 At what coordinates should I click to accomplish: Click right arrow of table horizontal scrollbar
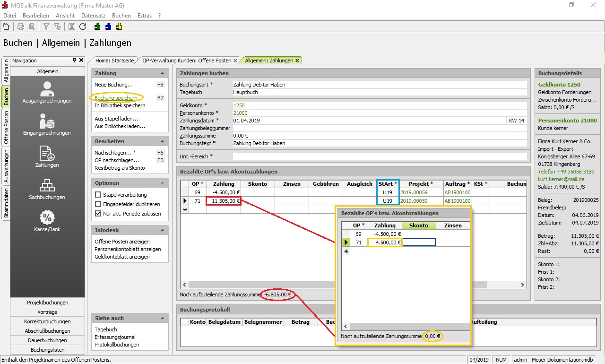523,285
